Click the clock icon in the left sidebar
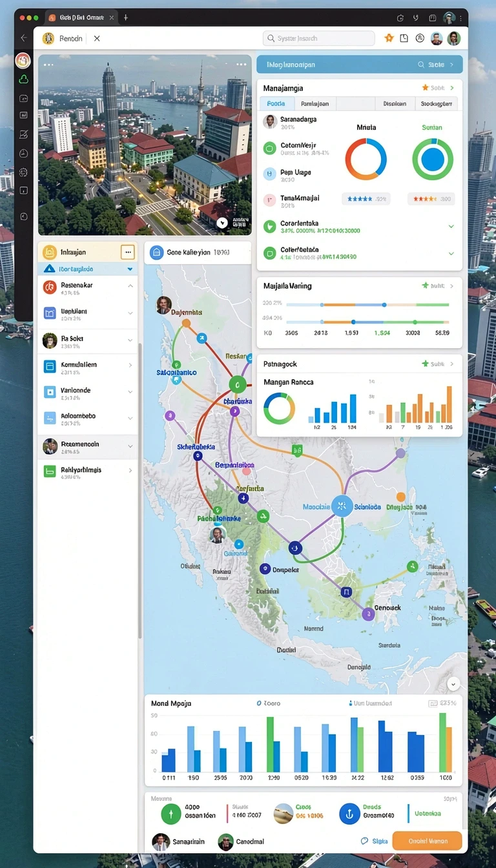Viewport: 496px width, 868px height. coord(24,153)
